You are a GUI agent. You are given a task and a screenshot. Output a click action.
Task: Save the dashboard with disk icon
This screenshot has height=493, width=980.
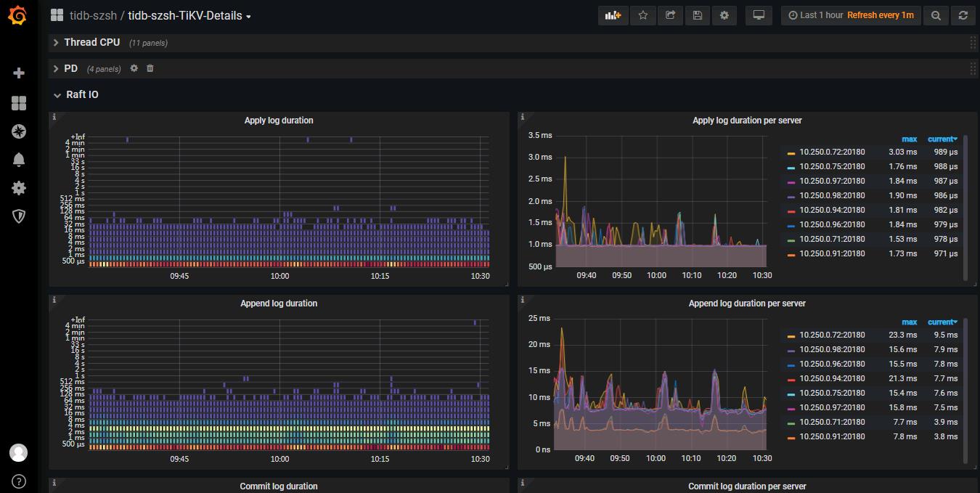tap(697, 15)
